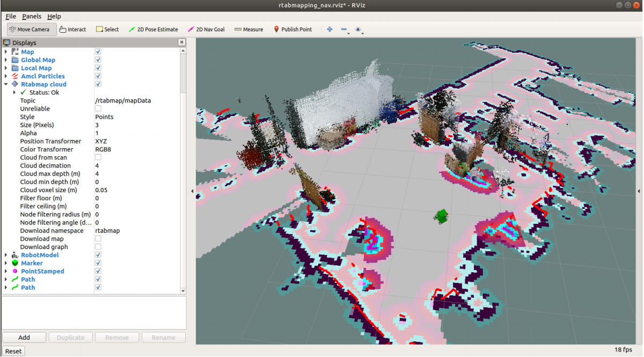
Task: Activate the Publish Point tool
Action: pyautogui.click(x=292, y=30)
